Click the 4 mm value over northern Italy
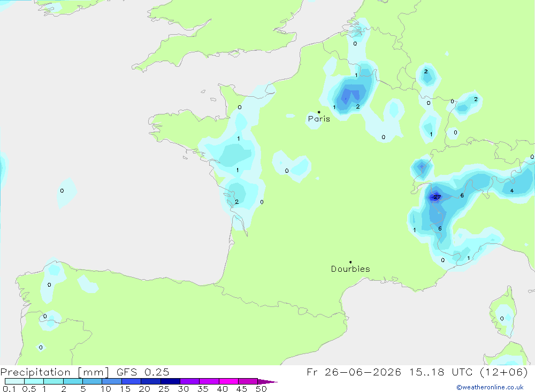 coord(512,191)
